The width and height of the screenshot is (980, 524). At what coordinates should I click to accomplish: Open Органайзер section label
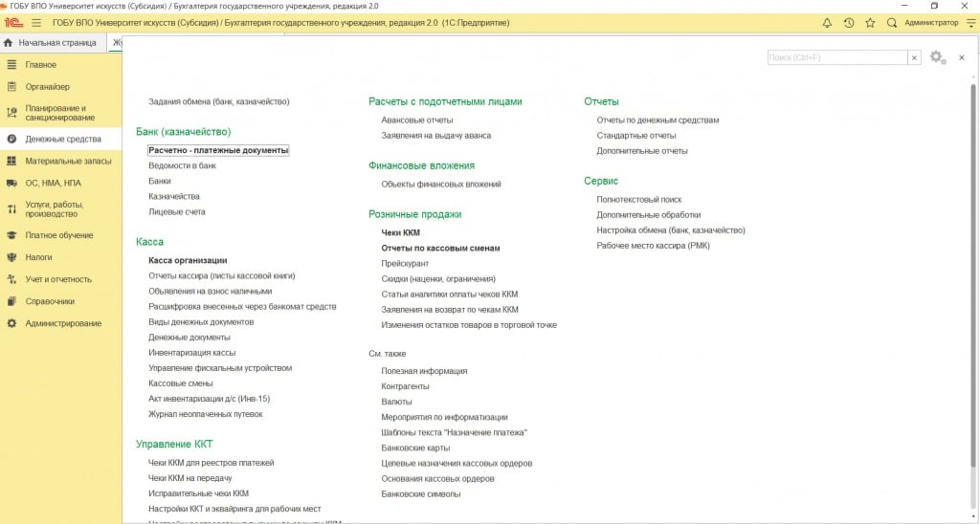[x=48, y=87]
